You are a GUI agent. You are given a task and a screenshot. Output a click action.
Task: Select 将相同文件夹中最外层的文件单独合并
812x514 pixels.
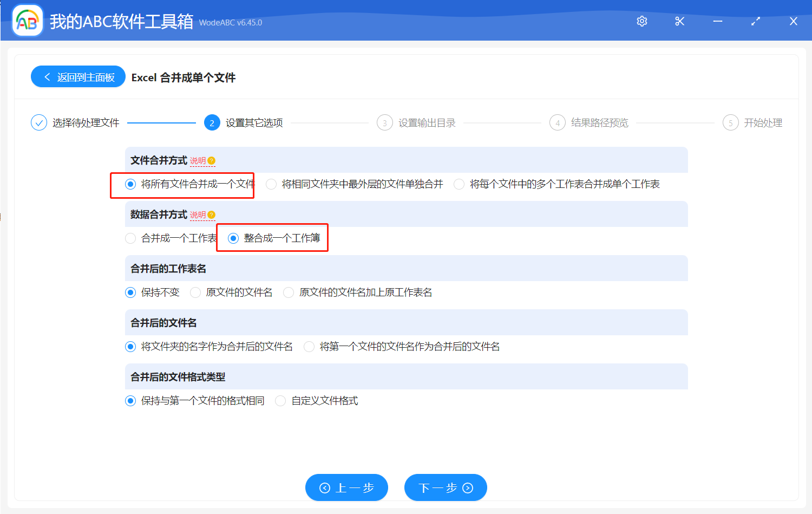pos(271,184)
